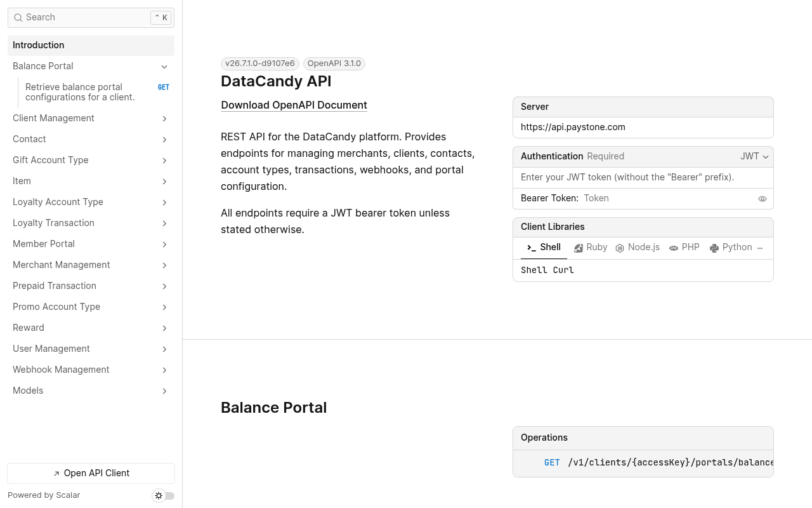Expand Loyalty Transaction chevron
The width and height of the screenshot is (812, 508).
(164, 224)
